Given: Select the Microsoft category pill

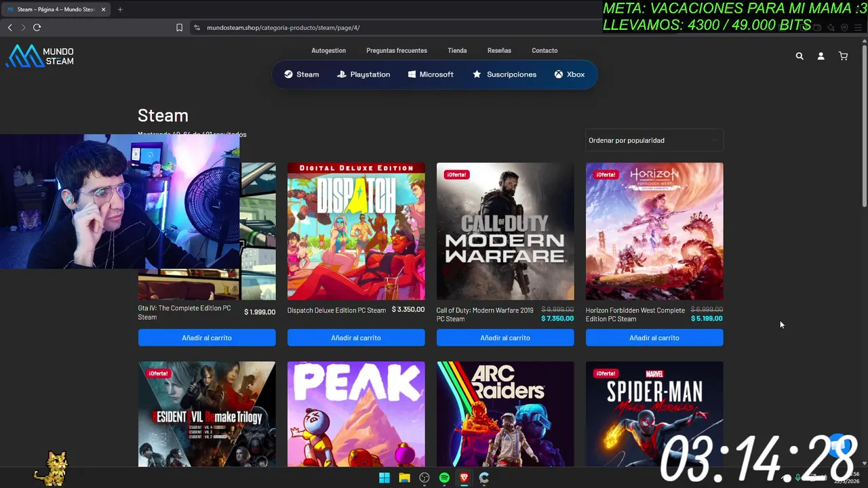Looking at the screenshot, I should (x=431, y=75).
